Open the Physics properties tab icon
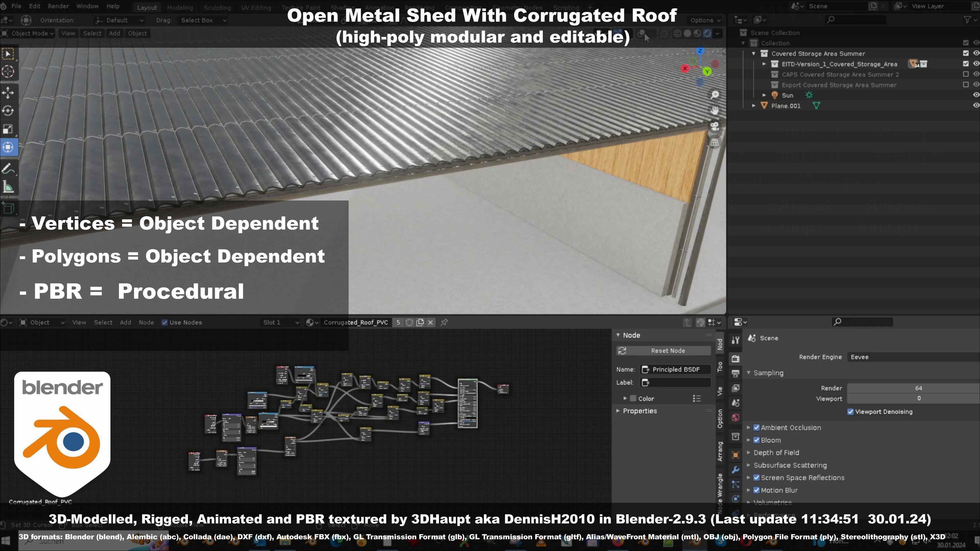 click(x=735, y=499)
